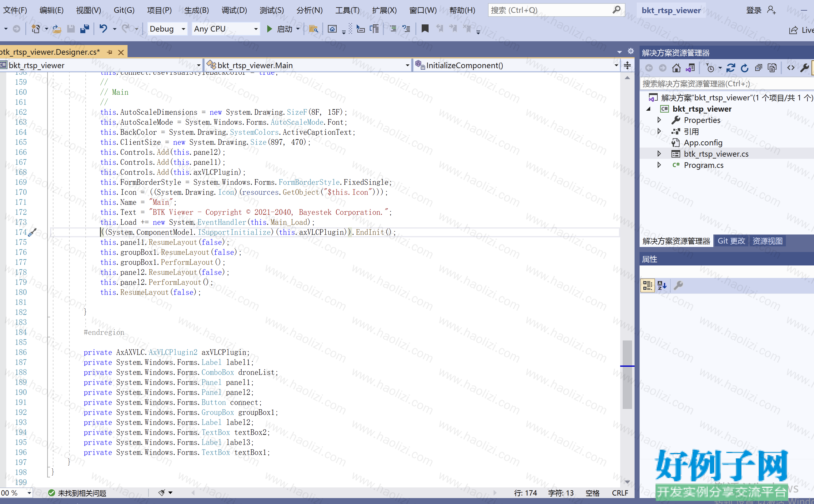Click the editor scrollbar down arrow

pos(627,482)
